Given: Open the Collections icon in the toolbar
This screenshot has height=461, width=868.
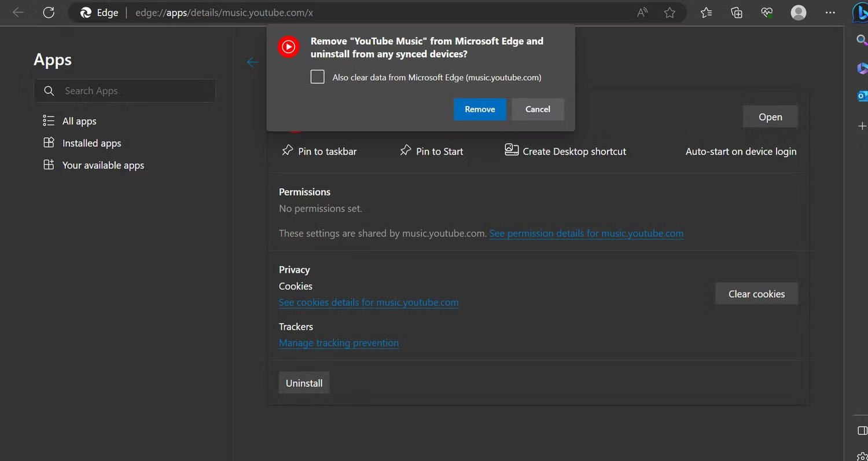Looking at the screenshot, I should coord(736,12).
